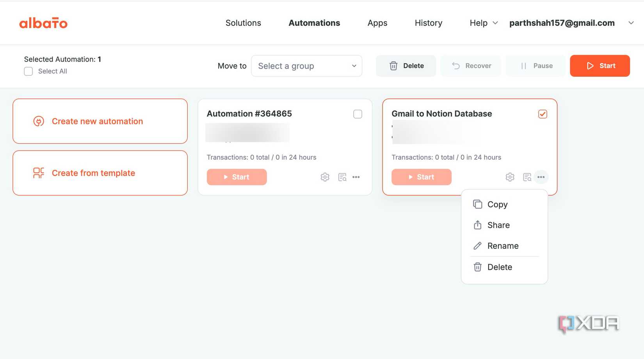The height and width of the screenshot is (359, 644).
Task: Go to the History page
Action: (x=428, y=23)
